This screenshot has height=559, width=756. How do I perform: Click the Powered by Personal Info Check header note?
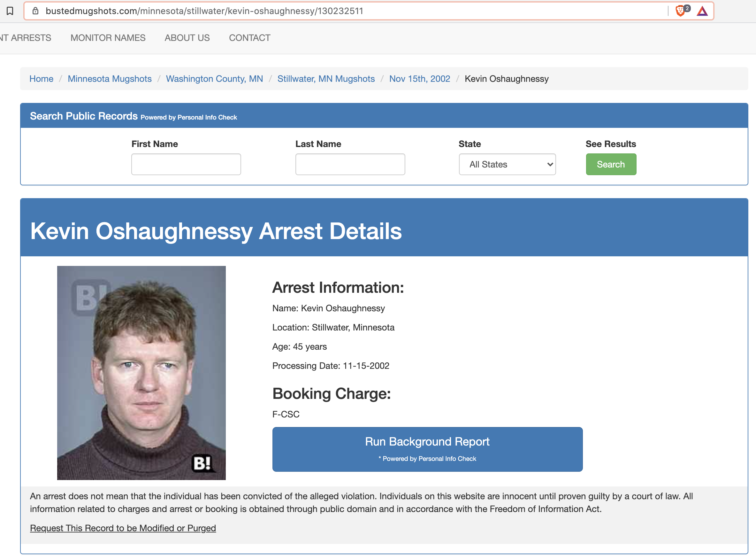(x=189, y=117)
